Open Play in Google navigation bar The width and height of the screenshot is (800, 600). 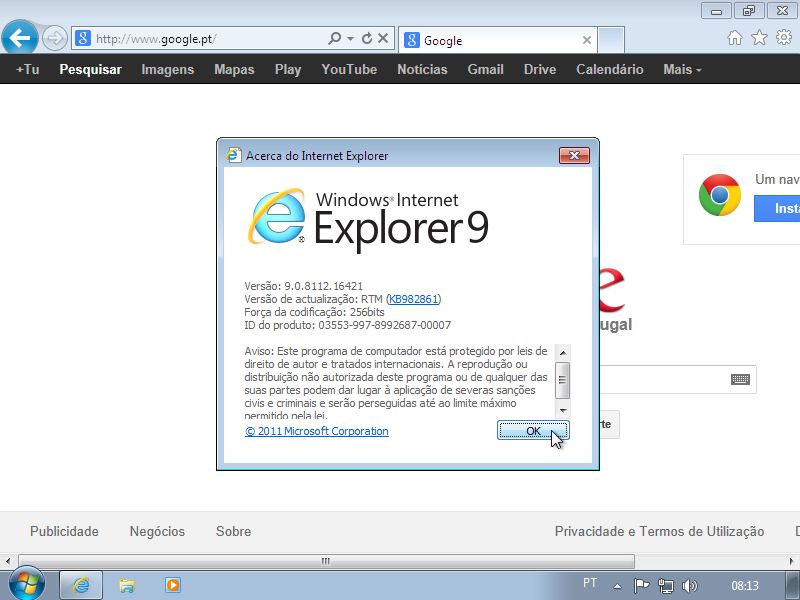click(x=288, y=69)
